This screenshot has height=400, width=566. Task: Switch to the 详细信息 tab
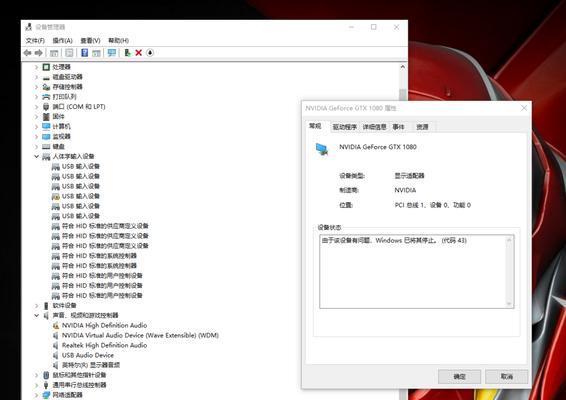click(x=374, y=127)
